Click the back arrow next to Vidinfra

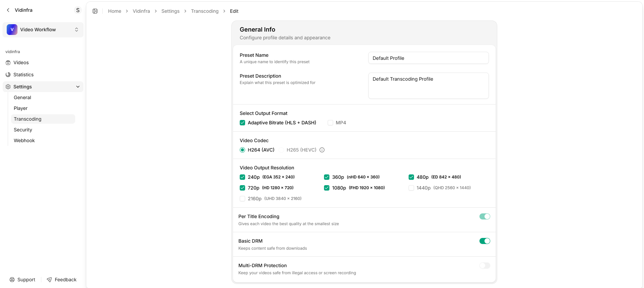click(8, 10)
